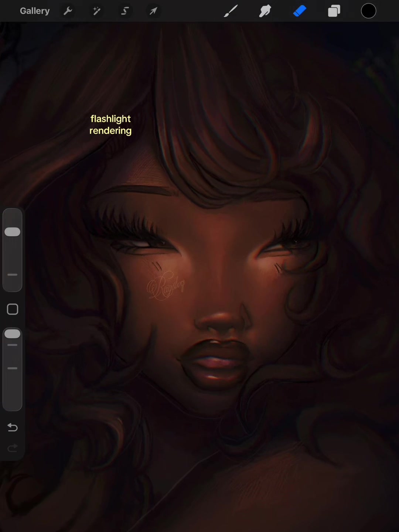Tap the square modify button on sidebar
This screenshot has width=399, height=532.
click(13, 309)
